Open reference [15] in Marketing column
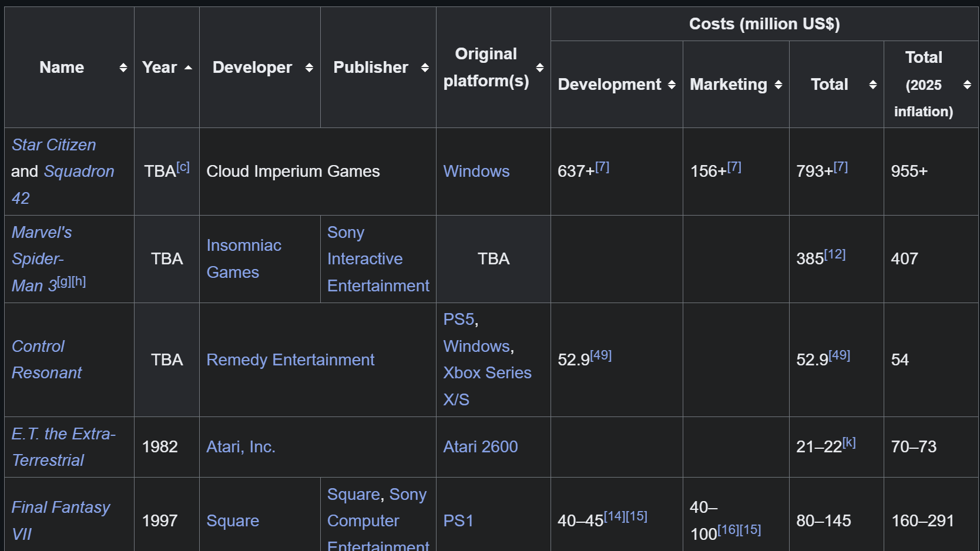 tap(750, 530)
